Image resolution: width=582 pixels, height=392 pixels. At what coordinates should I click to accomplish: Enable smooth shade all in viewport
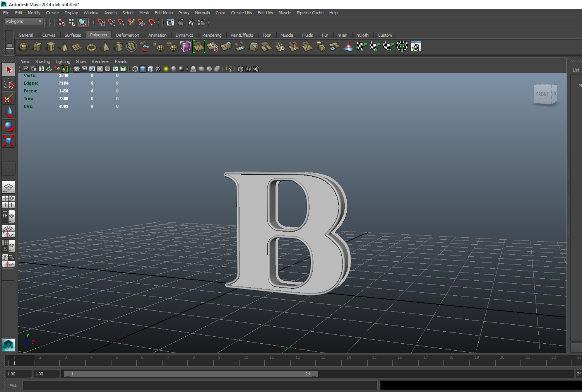click(x=143, y=69)
